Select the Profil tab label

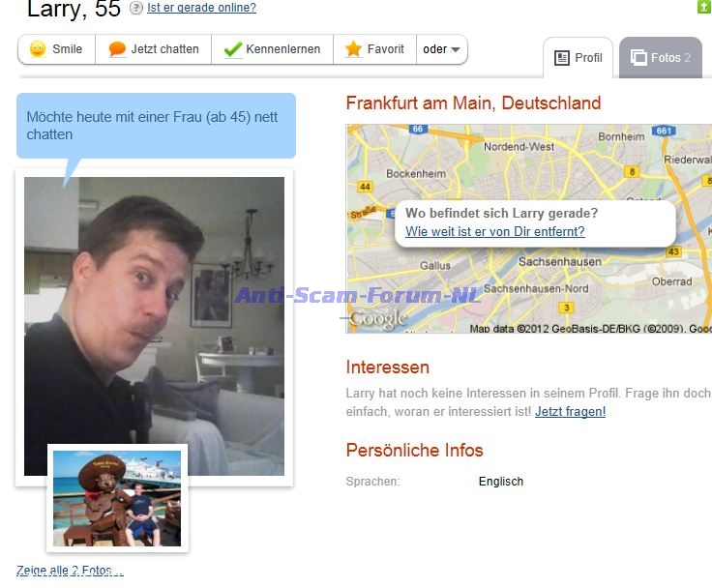(x=588, y=58)
